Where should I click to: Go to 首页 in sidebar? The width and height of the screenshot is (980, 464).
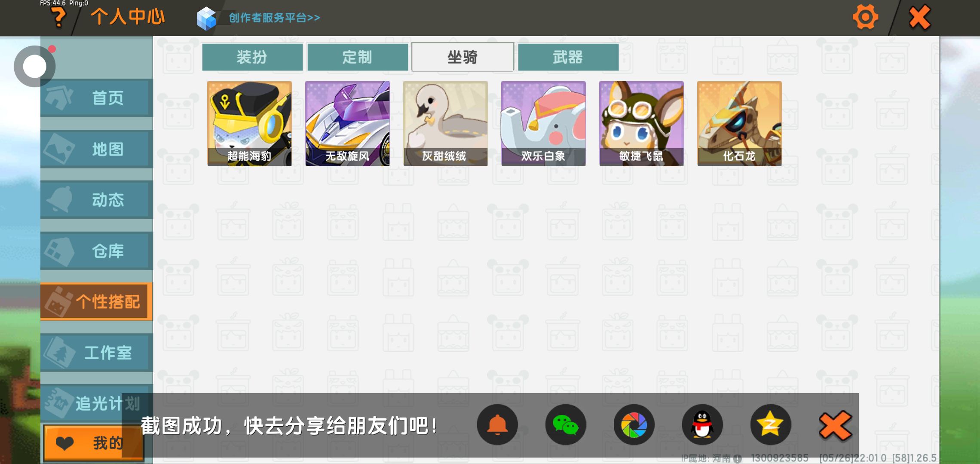pos(97,98)
